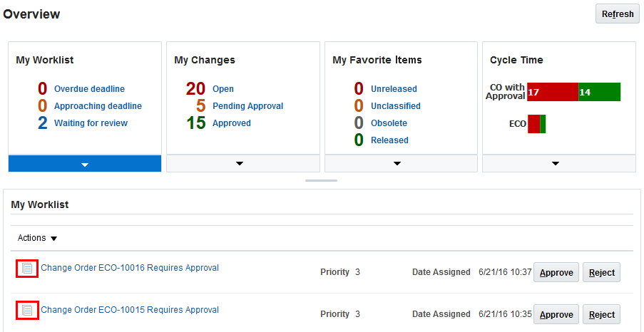This screenshot has width=644, height=332.
Task: Approve Change Order ECO-10015
Action: (556, 315)
